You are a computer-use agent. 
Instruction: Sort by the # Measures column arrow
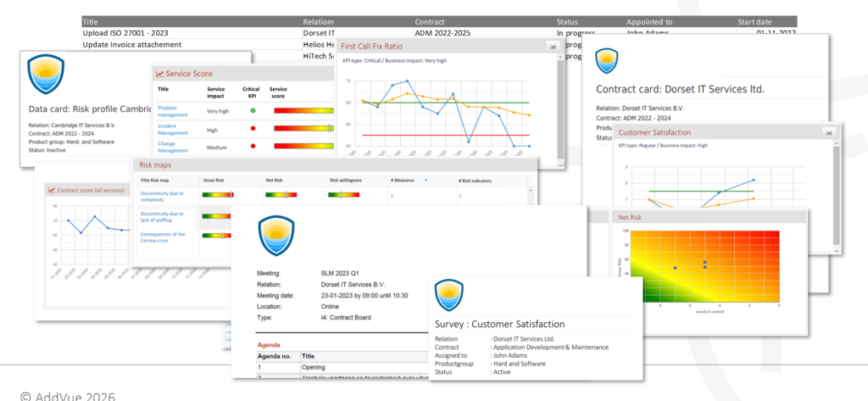click(426, 181)
